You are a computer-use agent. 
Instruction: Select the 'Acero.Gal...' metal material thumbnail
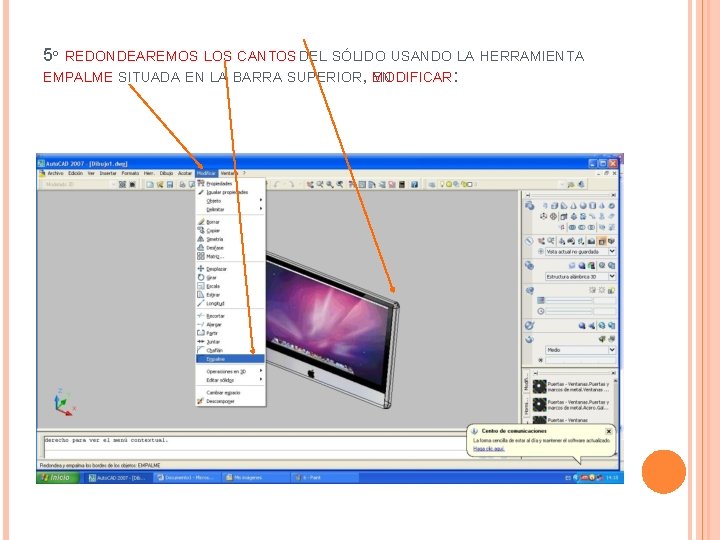tap(540, 405)
